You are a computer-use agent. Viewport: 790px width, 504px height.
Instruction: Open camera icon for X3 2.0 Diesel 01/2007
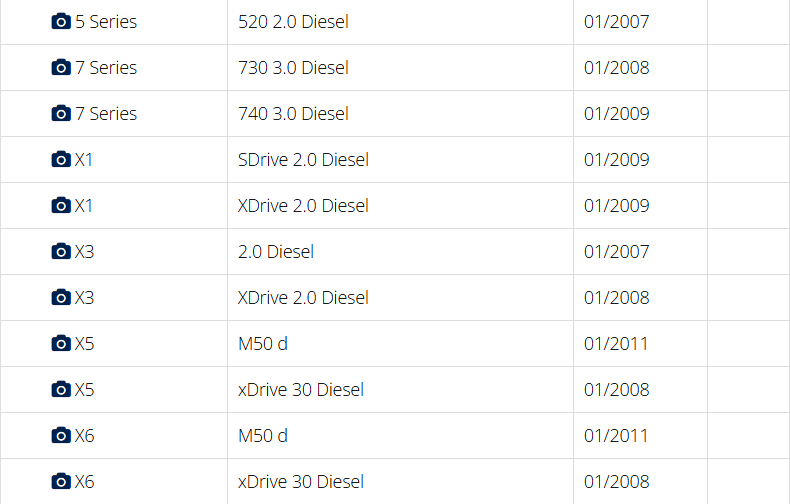[61, 252]
